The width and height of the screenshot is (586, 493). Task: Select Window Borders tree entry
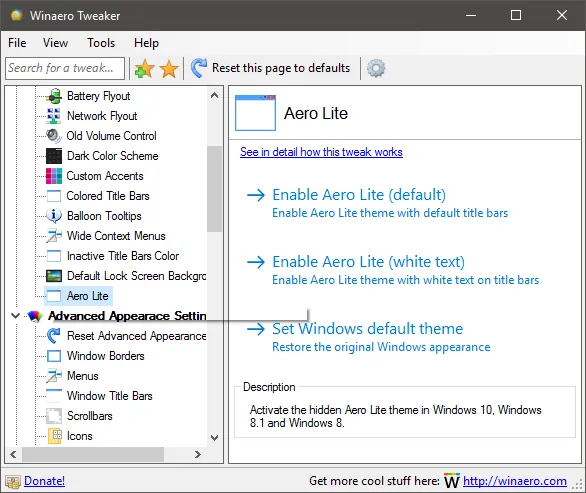click(x=106, y=356)
